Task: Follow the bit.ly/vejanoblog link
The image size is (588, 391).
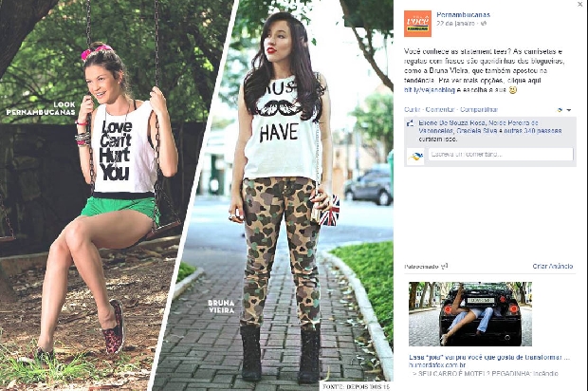Action: pyautogui.click(x=430, y=90)
